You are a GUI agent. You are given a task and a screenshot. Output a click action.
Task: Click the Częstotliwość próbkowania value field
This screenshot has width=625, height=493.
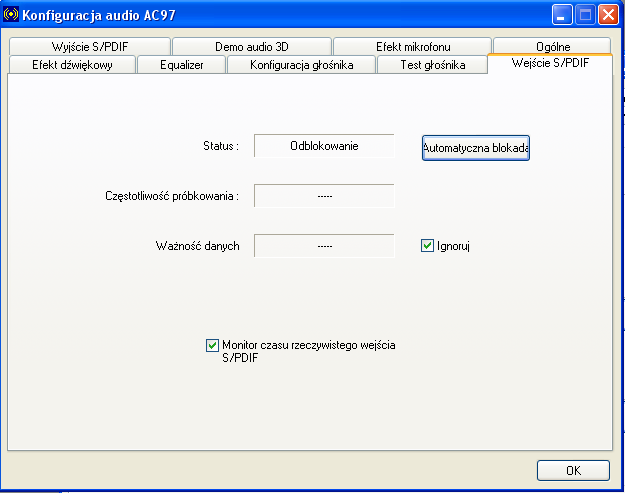(x=324, y=196)
